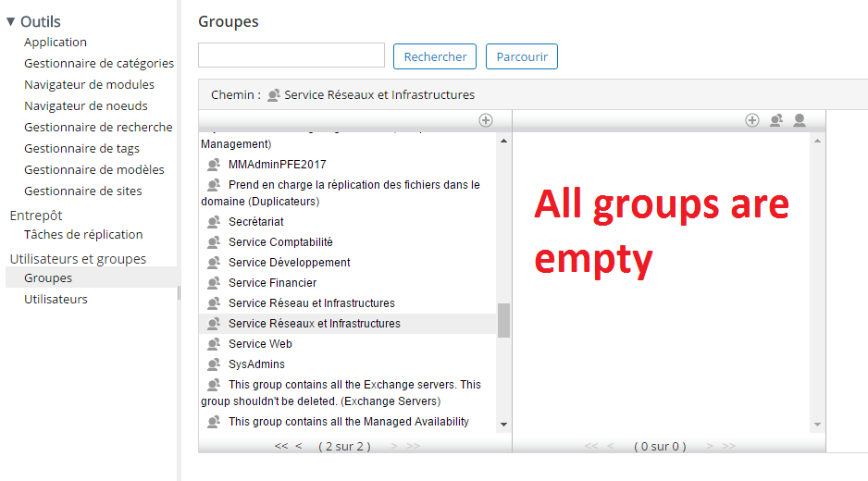This screenshot has width=868, height=481.
Task: Open Gestionnaire de tags
Action: click(82, 148)
